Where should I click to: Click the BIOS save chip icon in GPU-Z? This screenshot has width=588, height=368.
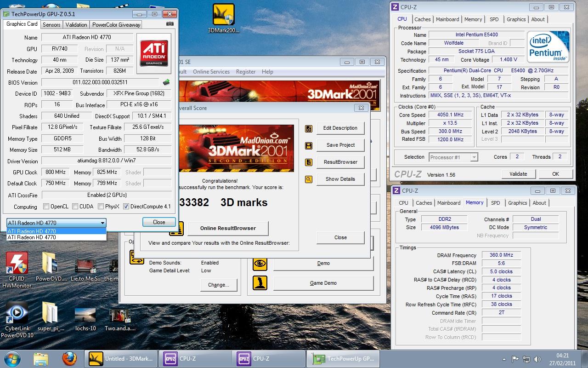pos(166,82)
